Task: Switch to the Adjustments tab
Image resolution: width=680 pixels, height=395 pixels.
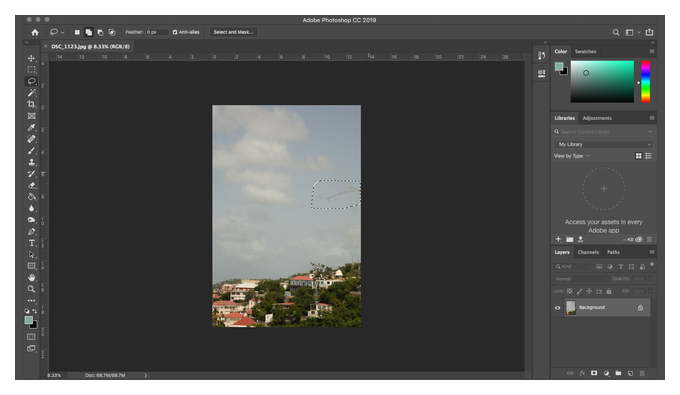Action: [597, 118]
